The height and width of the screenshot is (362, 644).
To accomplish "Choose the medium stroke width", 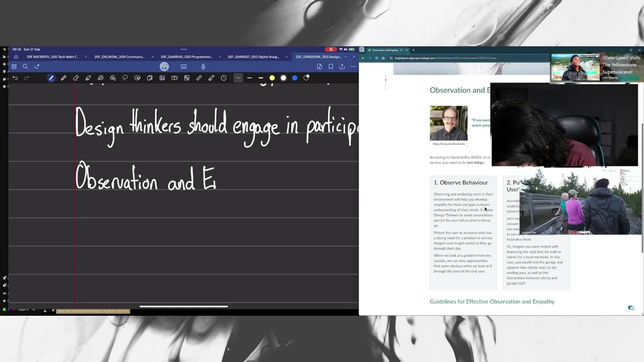I will pos(250,78).
